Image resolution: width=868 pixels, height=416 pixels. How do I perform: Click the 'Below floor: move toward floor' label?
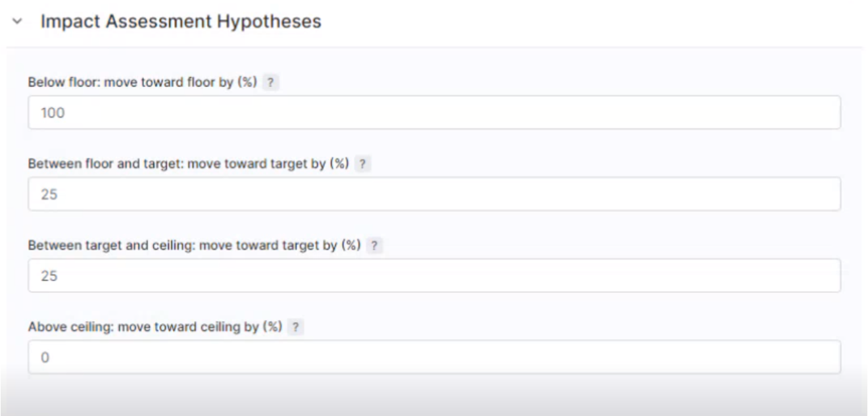[142, 83]
